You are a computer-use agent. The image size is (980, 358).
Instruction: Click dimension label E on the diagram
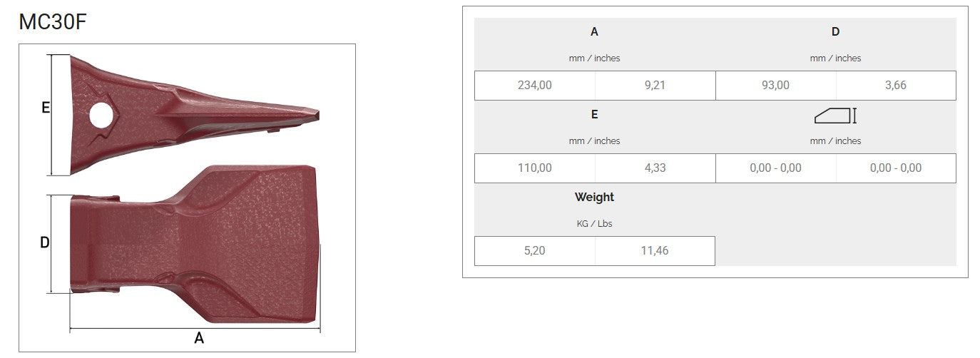(x=45, y=108)
